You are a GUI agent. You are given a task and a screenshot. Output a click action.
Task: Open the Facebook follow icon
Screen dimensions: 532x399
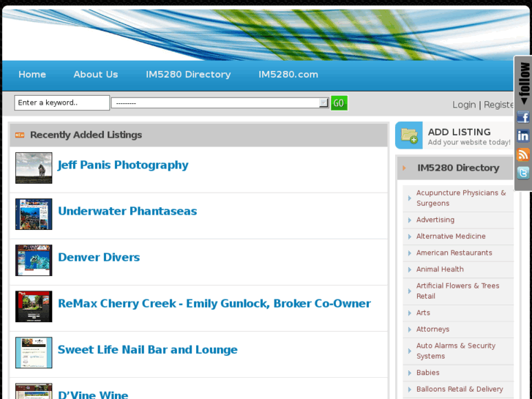(522, 117)
